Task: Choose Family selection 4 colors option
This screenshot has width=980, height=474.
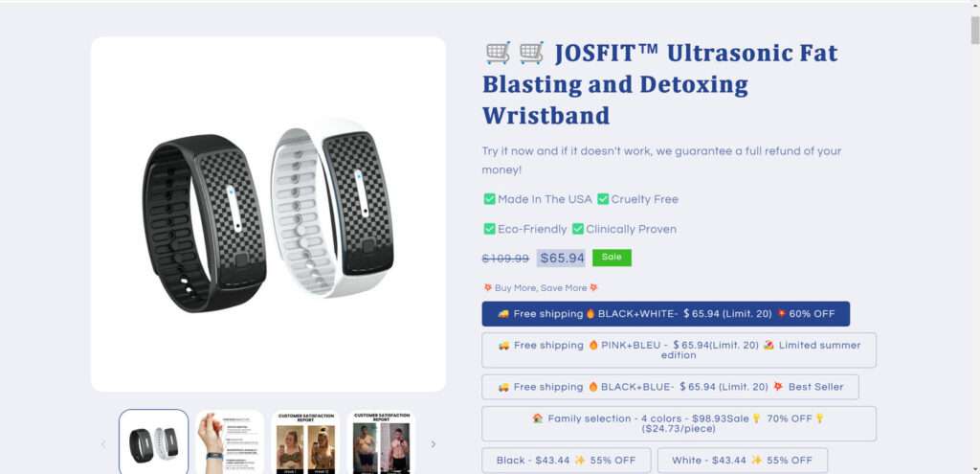Action: (679, 424)
